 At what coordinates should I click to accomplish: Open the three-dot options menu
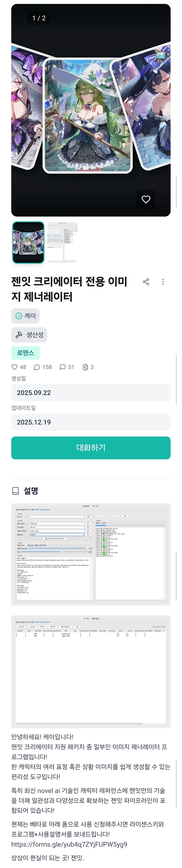163,282
